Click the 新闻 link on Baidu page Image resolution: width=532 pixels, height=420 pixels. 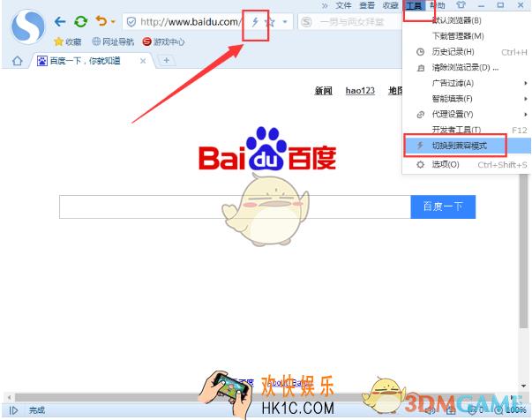point(323,91)
